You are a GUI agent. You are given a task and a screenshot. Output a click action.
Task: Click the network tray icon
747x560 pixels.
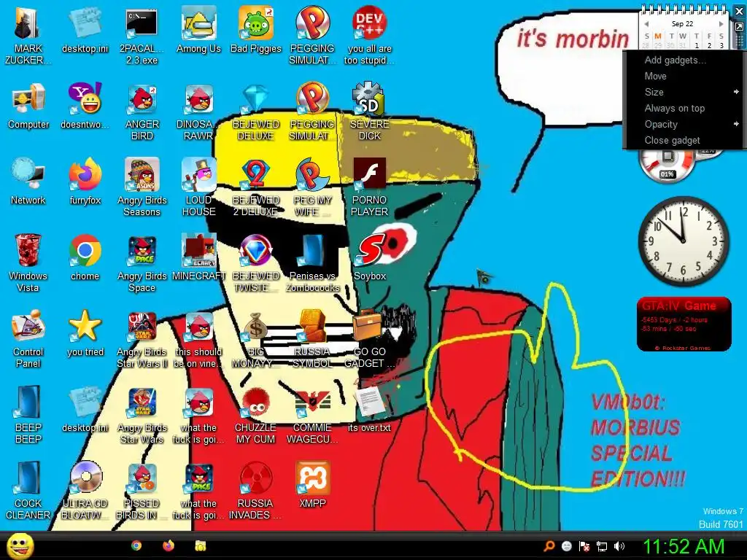pos(602,546)
